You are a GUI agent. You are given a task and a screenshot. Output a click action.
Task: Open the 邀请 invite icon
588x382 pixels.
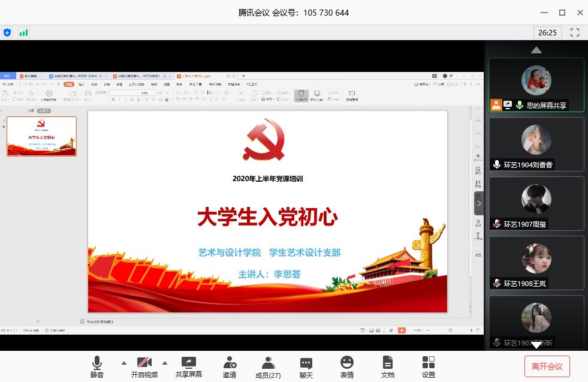[x=229, y=366]
